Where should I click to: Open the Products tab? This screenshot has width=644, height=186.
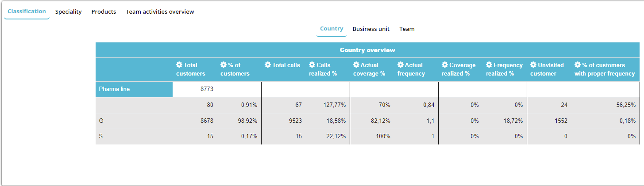(104, 12)
